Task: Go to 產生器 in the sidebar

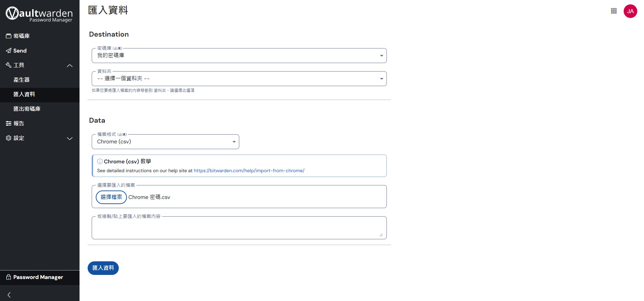Action: point(22,80)
